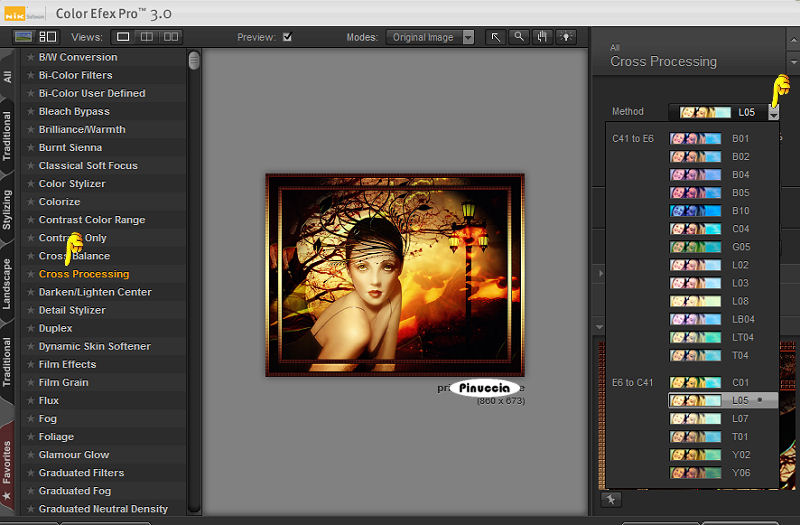Select the Bleach Bypass filter
Screen dimensions: 800x525
click(x=74, y=111)
